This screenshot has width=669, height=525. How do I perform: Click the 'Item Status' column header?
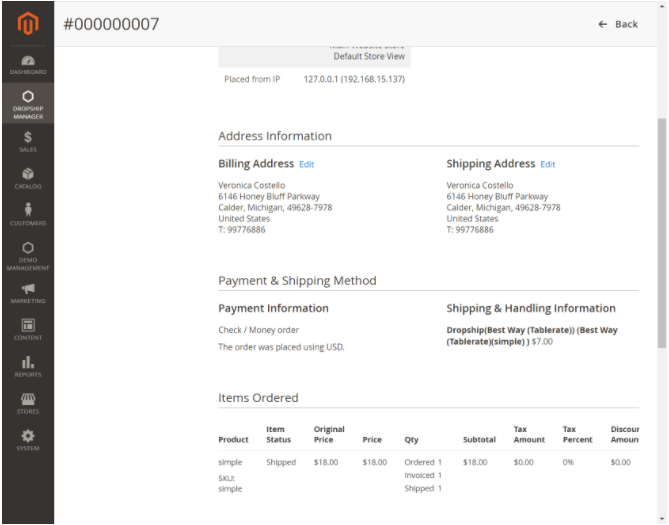[x=279, y=435]
